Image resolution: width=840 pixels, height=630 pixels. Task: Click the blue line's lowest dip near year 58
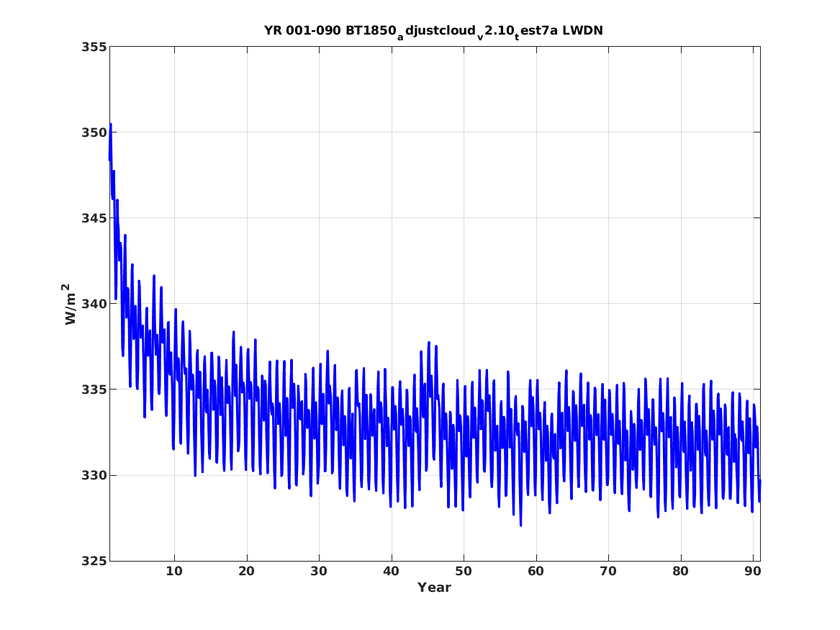click(520, 525)
